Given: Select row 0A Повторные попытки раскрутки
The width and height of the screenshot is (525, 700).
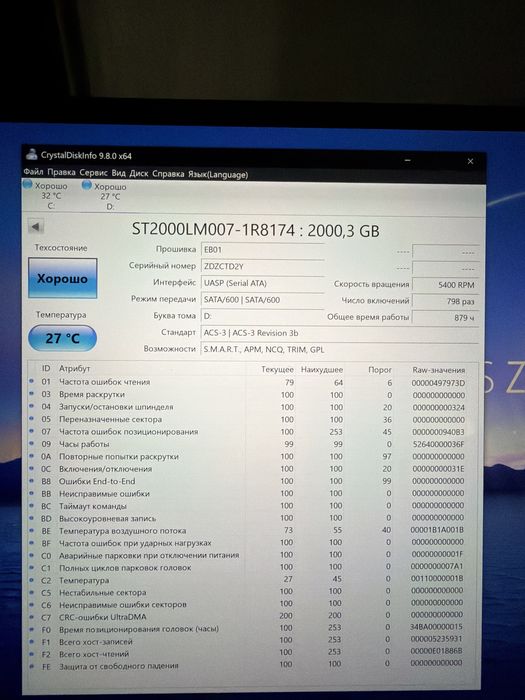Looking at the screenshot, I should click(x=252, y=457).
